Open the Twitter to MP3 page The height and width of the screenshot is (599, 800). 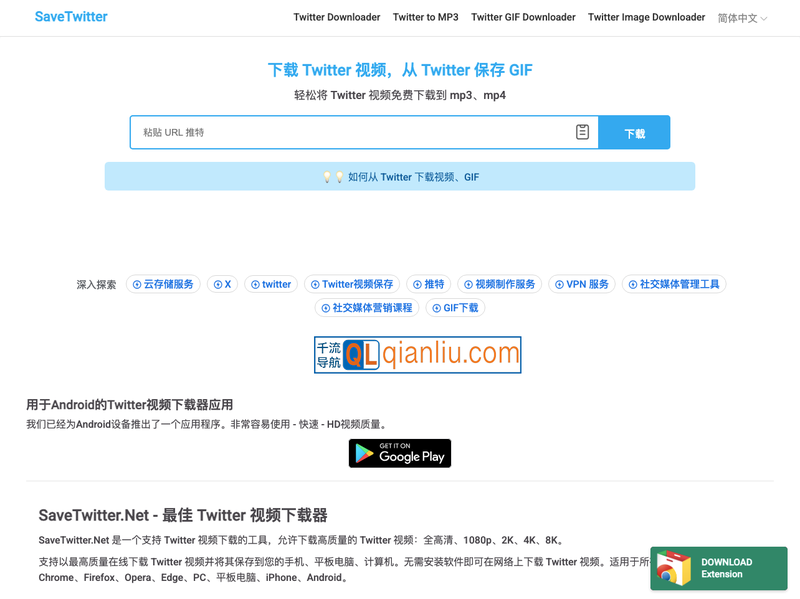pyautogui.click(x=424, y=17)
